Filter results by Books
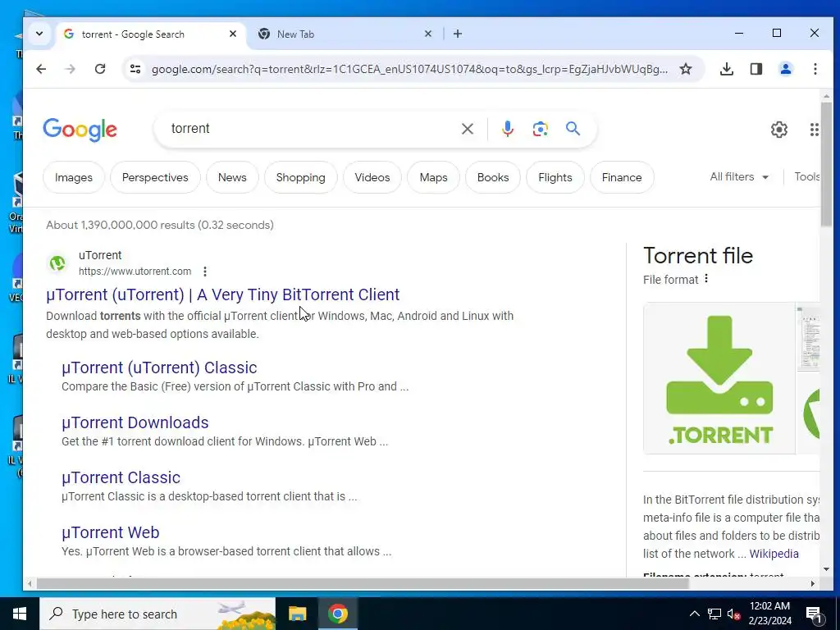 493,177
